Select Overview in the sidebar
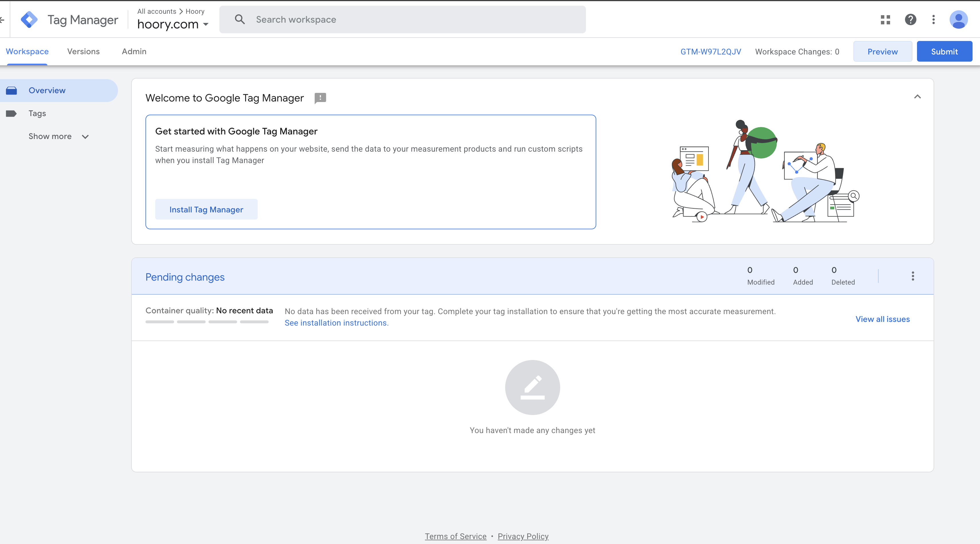Viewport: 980px width, 544px height. click(x=59, y=91)
